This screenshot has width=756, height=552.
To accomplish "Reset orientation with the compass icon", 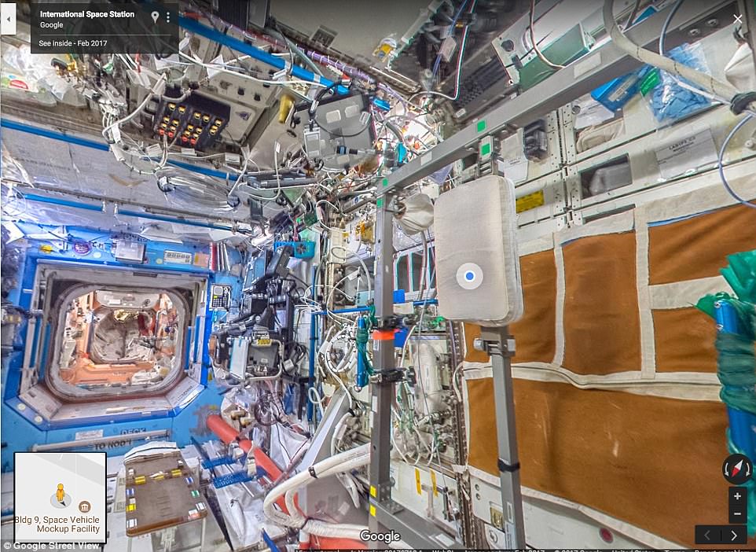I will (737, 469).
